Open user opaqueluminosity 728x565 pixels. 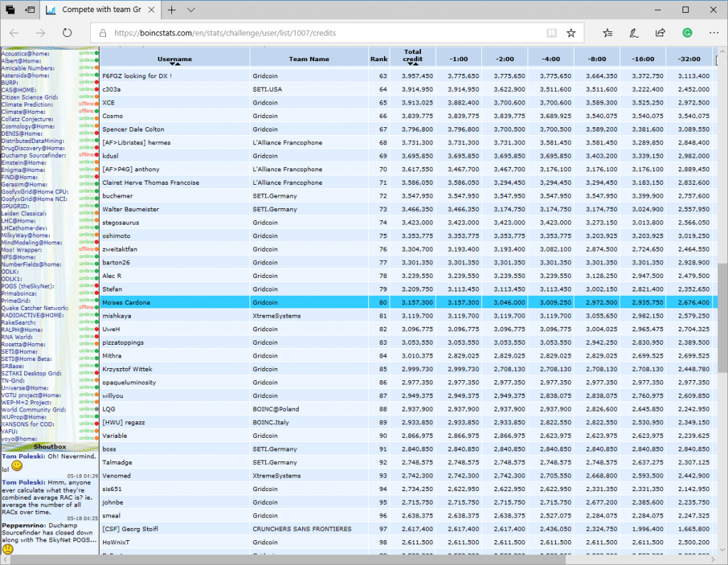[129, 382]
